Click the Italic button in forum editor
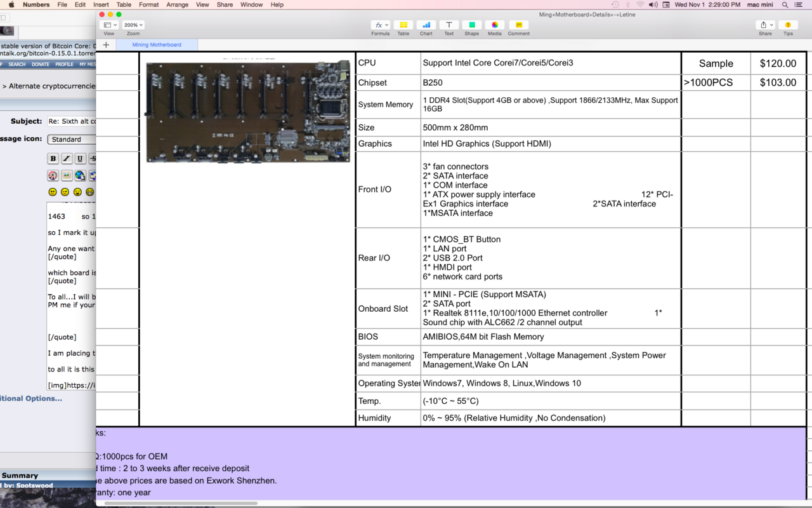This screenshot has height=508, width=812. (67, 159)
